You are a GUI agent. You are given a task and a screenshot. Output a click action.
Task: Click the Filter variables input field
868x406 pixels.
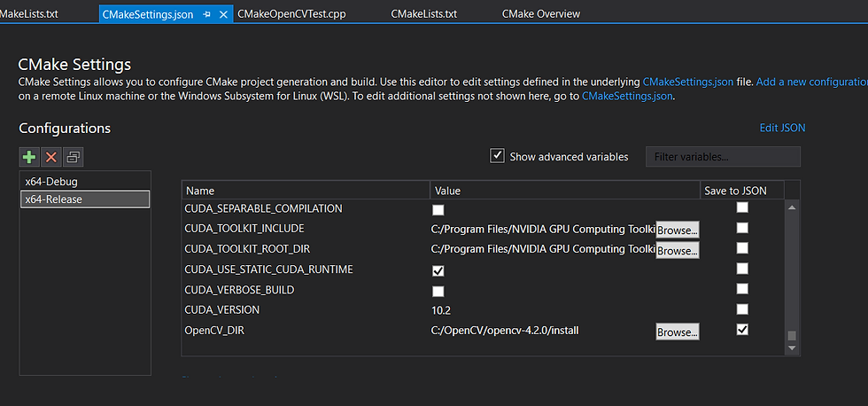tap(723, 157)
